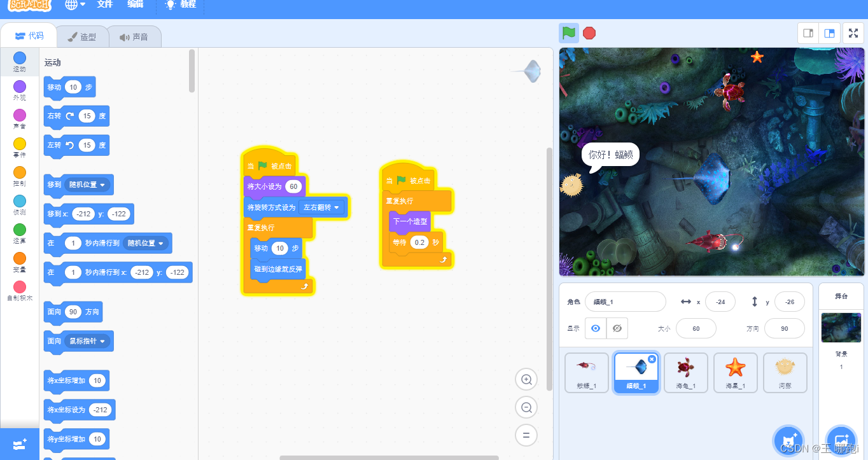Click the workspace horizontal scrollbar
868x460 pixels.
[389, 457]
